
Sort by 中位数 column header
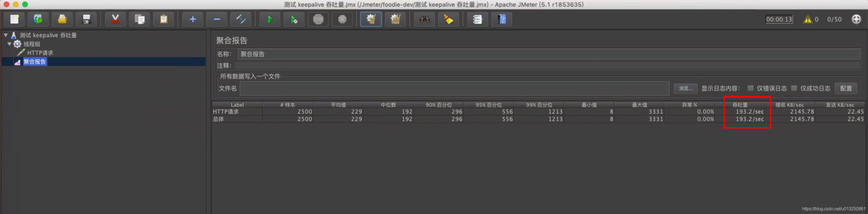click(388, 105)
